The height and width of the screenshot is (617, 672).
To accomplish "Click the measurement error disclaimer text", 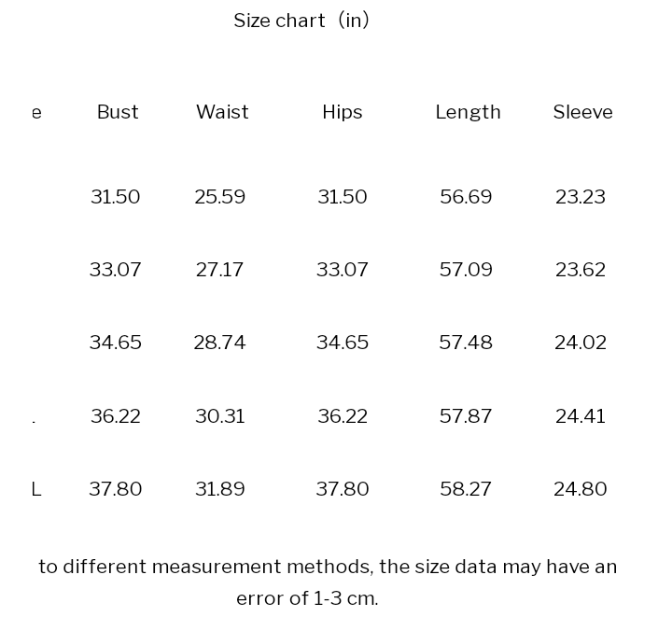I will tap(328, 582).
